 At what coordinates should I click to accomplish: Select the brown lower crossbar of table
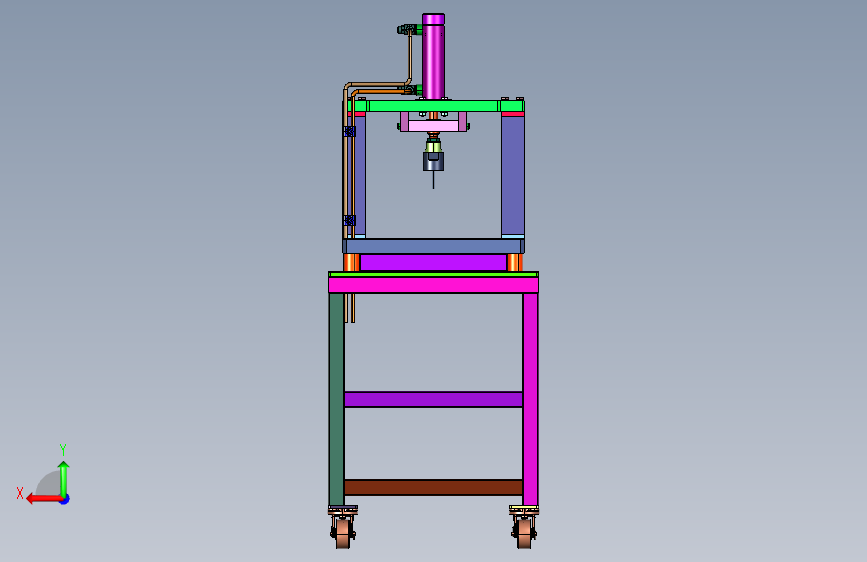[434, 487]
